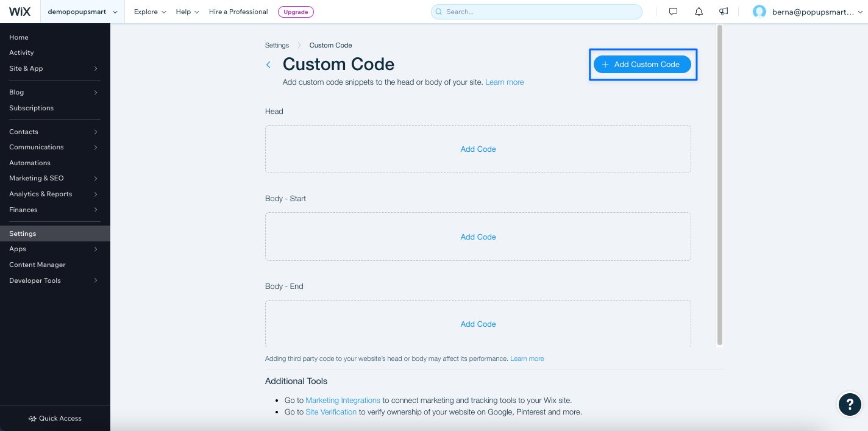This screenshot has width=868, height=431.
Task: Expand Developer Tools submenu arrow
Action: 96,281
